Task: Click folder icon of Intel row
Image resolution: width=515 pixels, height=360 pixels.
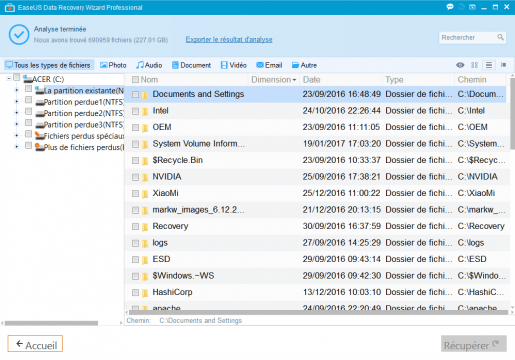Action: pos(145,111)
